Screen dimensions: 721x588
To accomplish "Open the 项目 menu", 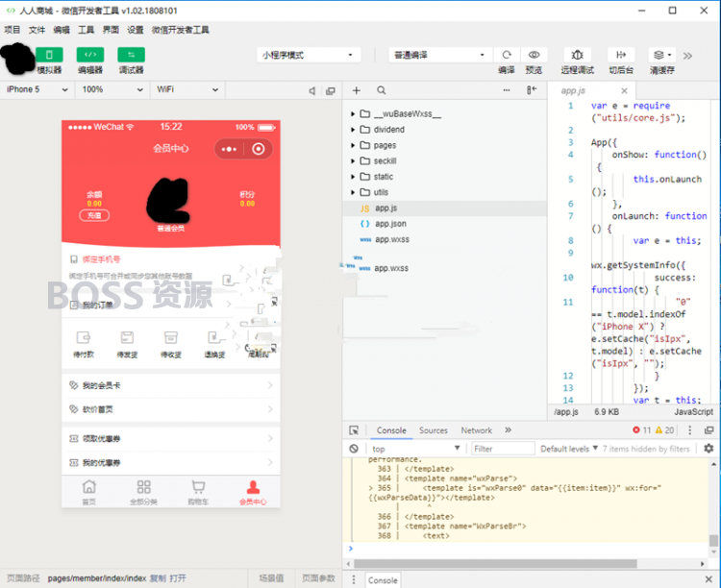I will tap(12, 30).
